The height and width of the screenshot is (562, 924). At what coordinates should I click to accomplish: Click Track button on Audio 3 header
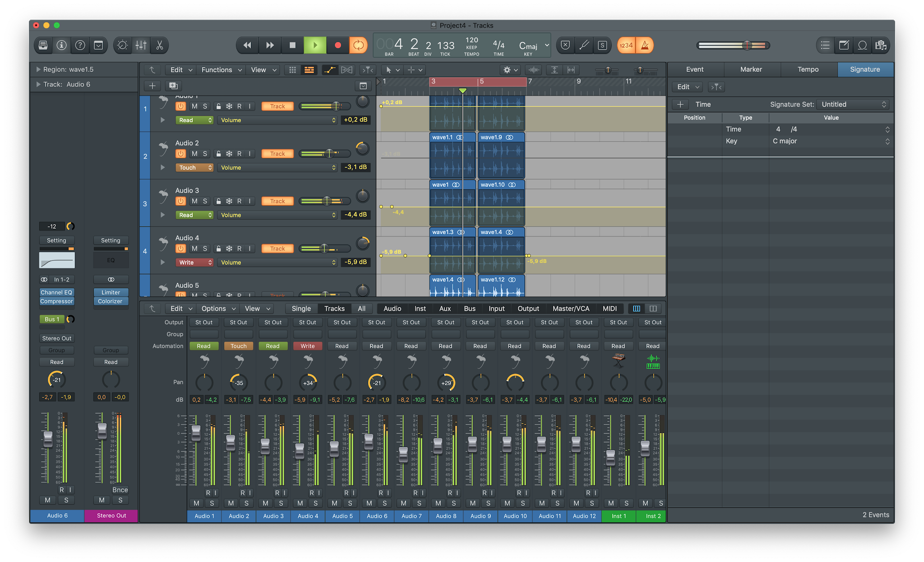coord(277,201)
